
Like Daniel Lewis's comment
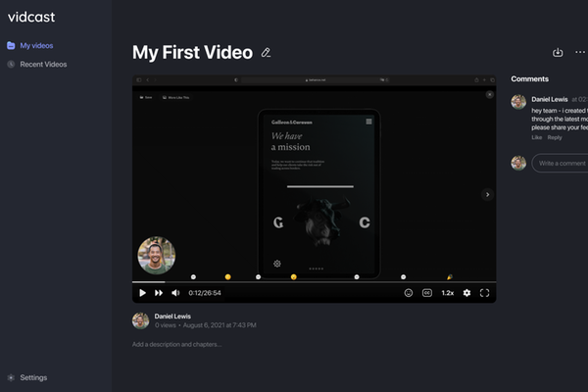pos(537,137)
